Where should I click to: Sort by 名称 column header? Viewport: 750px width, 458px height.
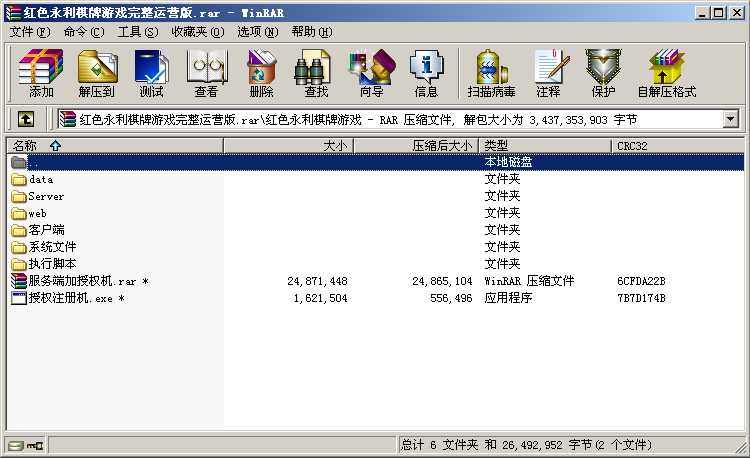point(115,145)
